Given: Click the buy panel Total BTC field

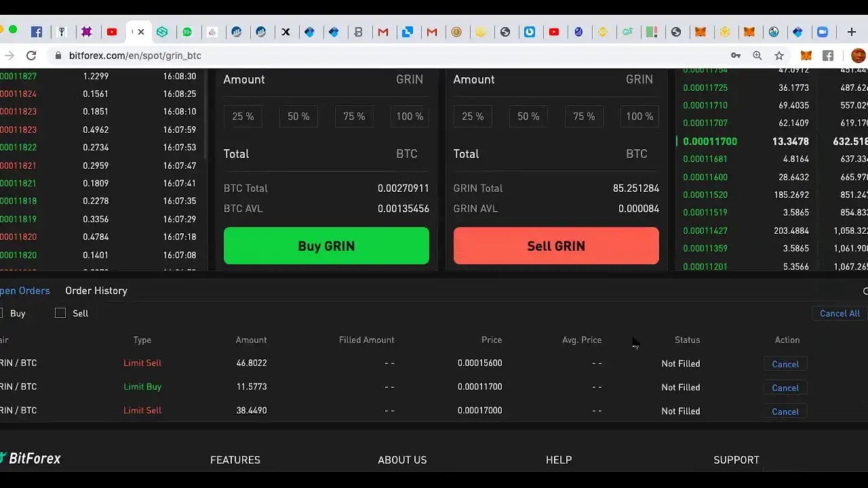Looking at the screenshot, I should (326, 155).
